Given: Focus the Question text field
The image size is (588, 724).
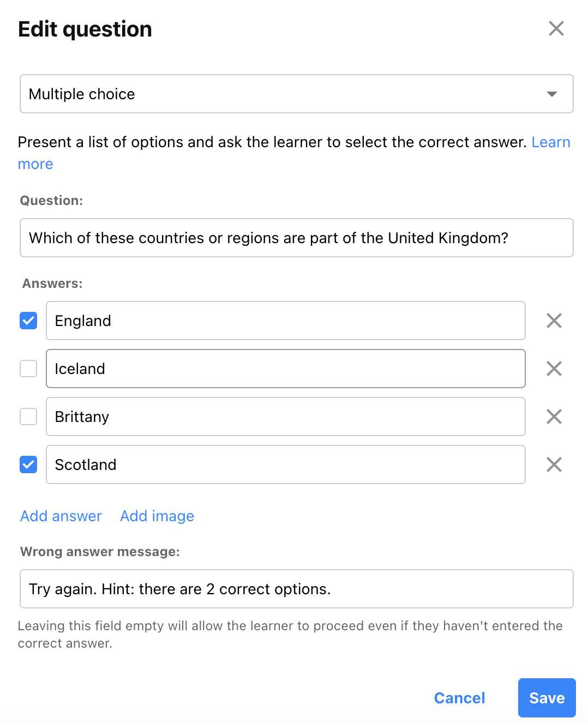Looking at the screenshot, I should [x=297, y=238].
